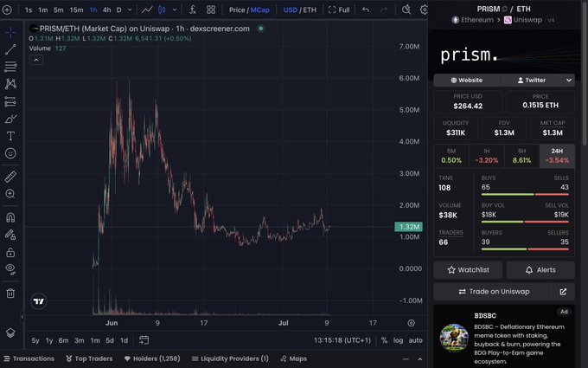Expand more social links dropdown
This screenshot has width=588, height=368.
pos(569,80)
